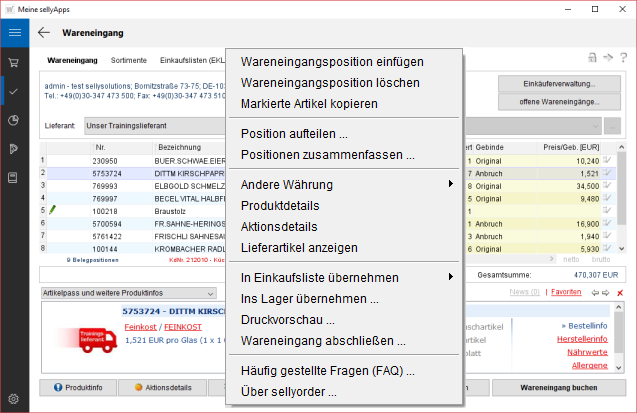Switch to the Sortimente tab
Image resolution: width=637 pixels, height=413 pixels.
click(127, 59)
